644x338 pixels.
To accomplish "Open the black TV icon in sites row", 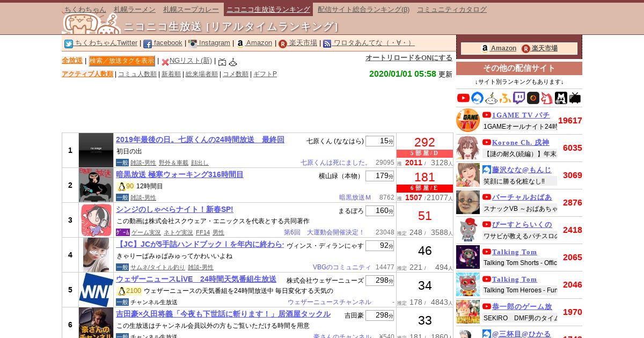I will tap(575, 98).
